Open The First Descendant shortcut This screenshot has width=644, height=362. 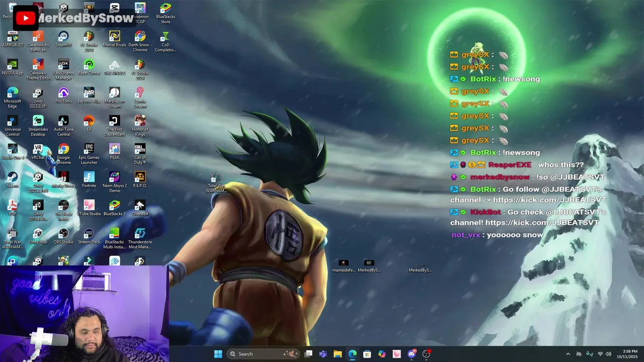tap(114, 126)
